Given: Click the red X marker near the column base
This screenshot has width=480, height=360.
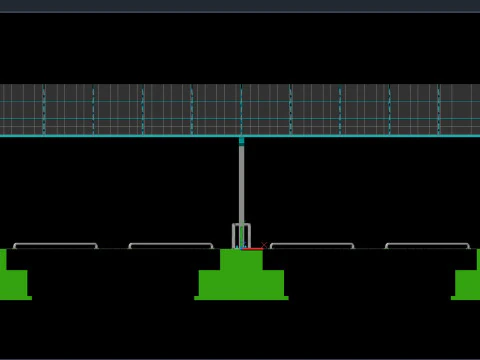Looking at the screenshot, I should click(264, 245).
